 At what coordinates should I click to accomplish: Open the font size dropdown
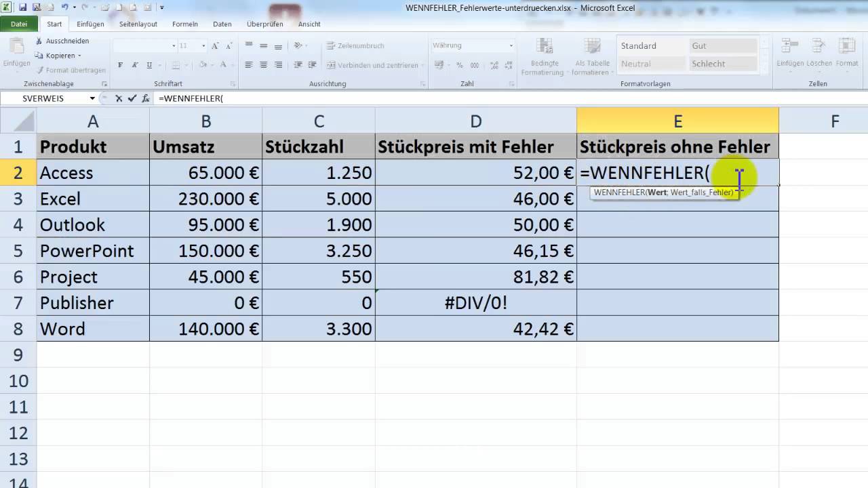tap(203, 45)
